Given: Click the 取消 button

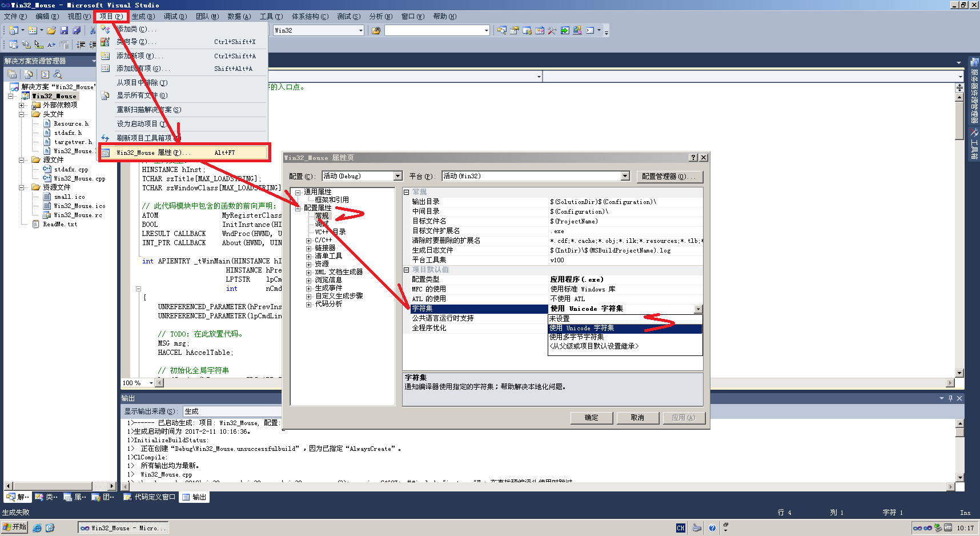Looking at the screenshot, I should (637, 418).
